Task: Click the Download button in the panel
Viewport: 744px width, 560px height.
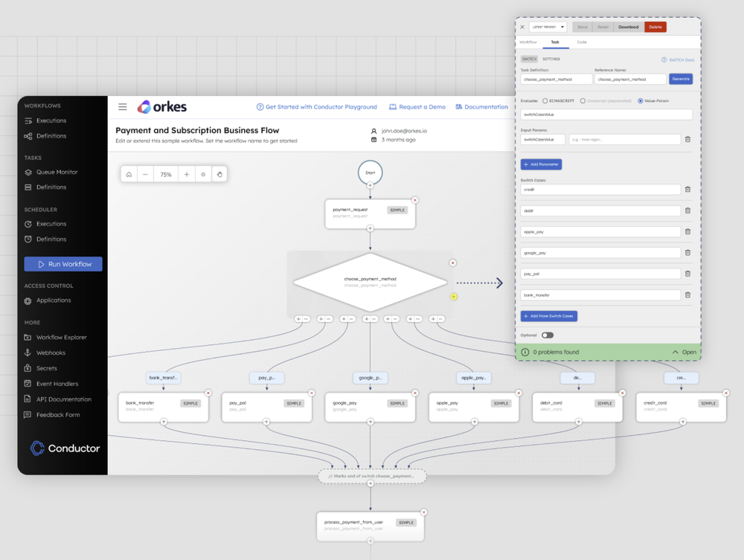Action: [628, 27]
